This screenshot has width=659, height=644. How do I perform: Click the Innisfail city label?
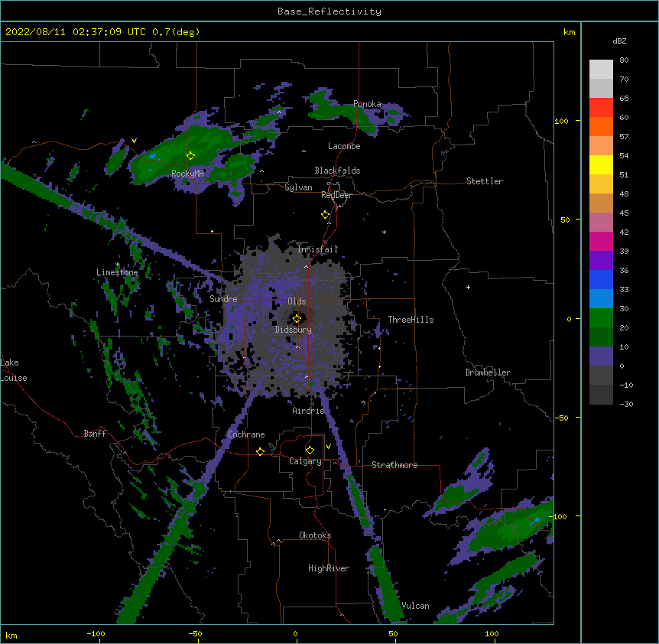pos(318,249)
